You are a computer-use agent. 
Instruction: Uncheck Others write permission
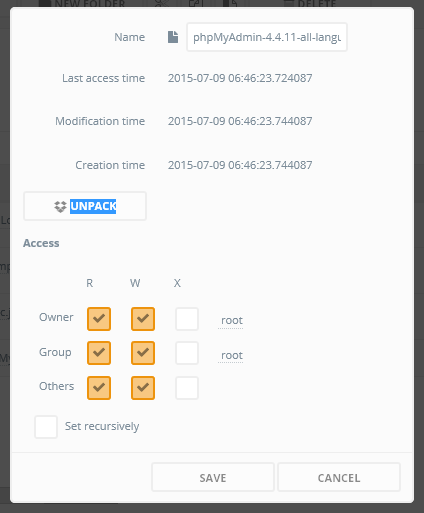coord(143,388)
